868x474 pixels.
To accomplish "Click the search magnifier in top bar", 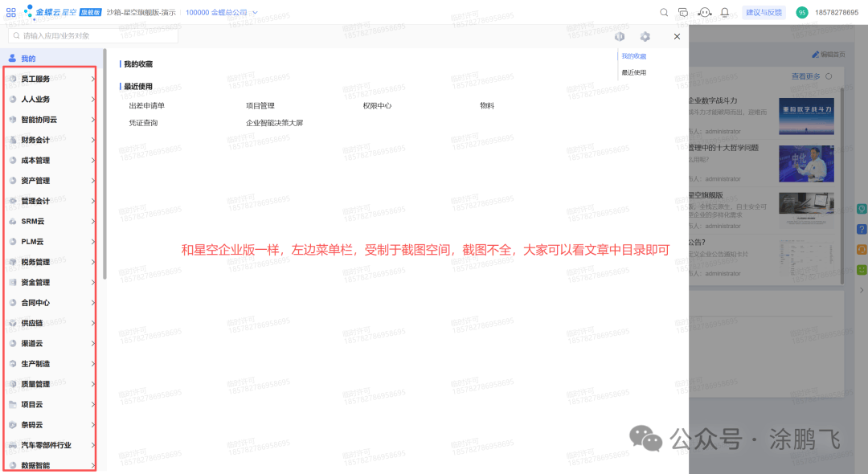I will 664,12.
